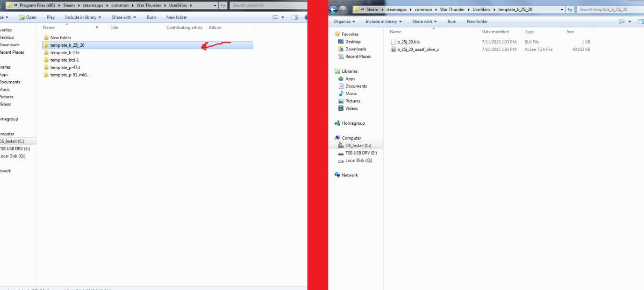Click the Pictures library icon in right window
This screenshot has width=644, height=290.
[341, 101]
